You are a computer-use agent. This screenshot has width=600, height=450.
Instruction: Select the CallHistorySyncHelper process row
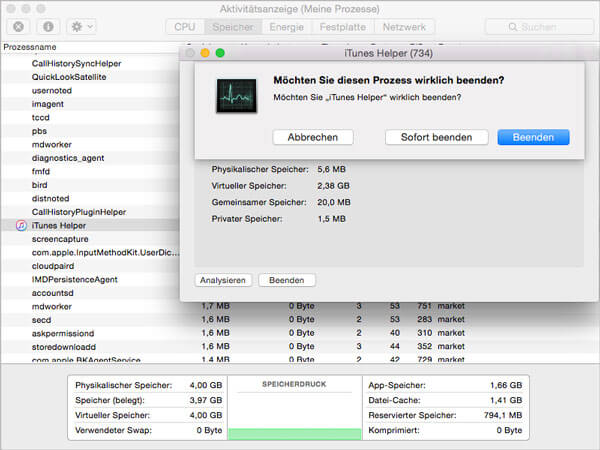click(x=90, y=64)
